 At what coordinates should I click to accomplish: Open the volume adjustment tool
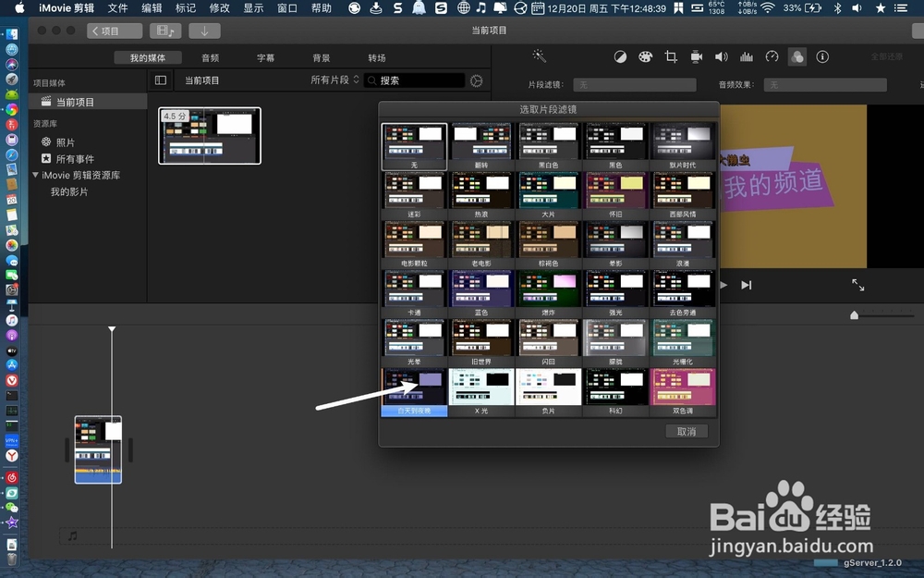coord(722,56)
